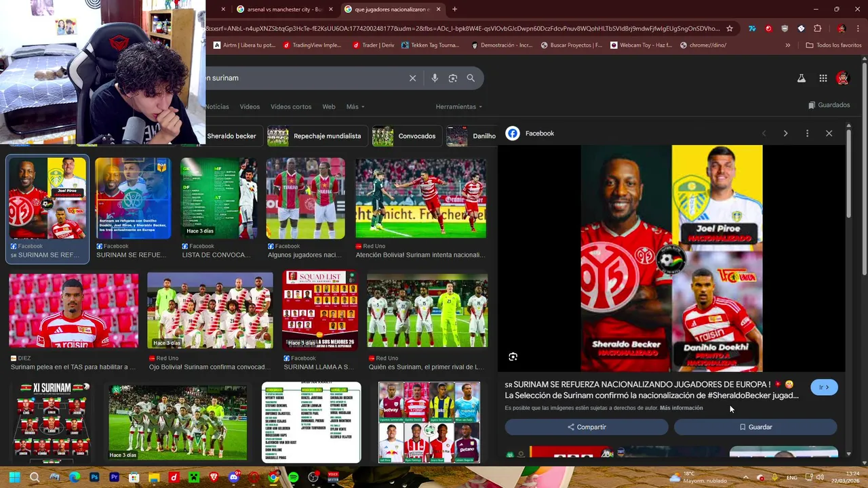Image resolution: width=868 pixels, height=488 pixels.
Task: Open Google Lens image search icon
Action: point(453,78)
